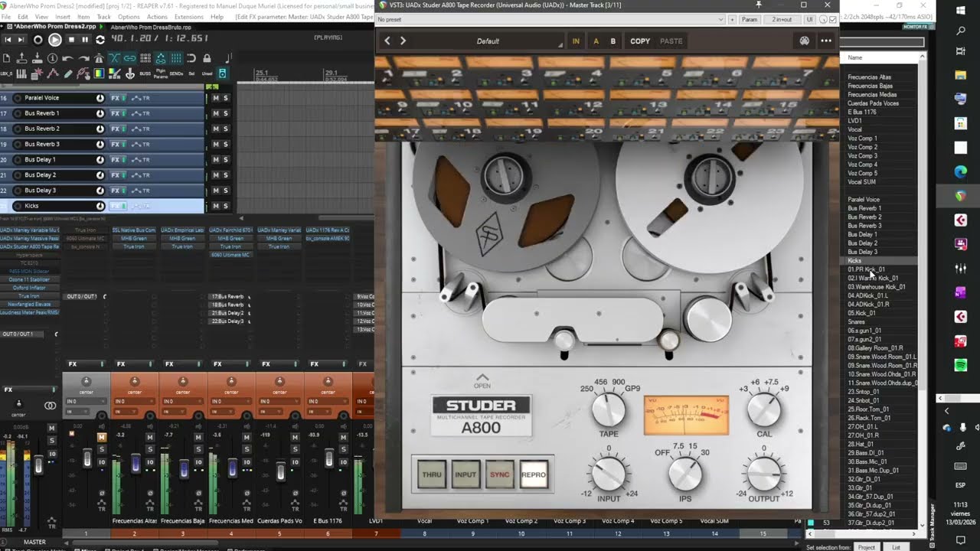Click COPY in plugin header
This screenshot has width=980, height=551.
(x=640, y=41)
